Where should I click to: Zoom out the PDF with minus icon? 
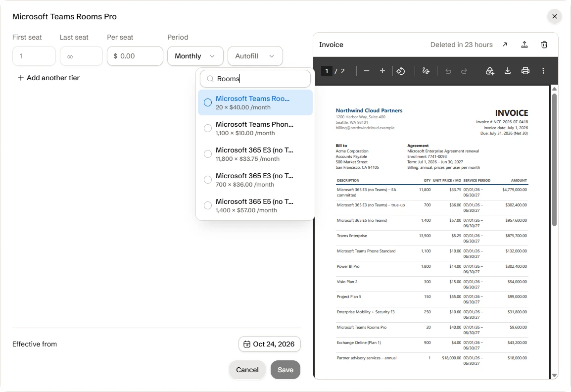[x=366, y=71]
